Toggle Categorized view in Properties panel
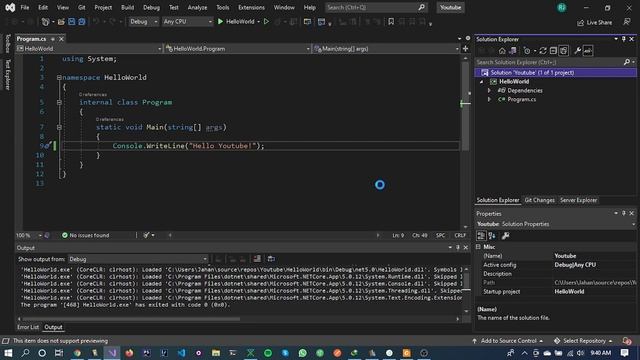This screenshot has width=640, height=360. pos(481,236)
